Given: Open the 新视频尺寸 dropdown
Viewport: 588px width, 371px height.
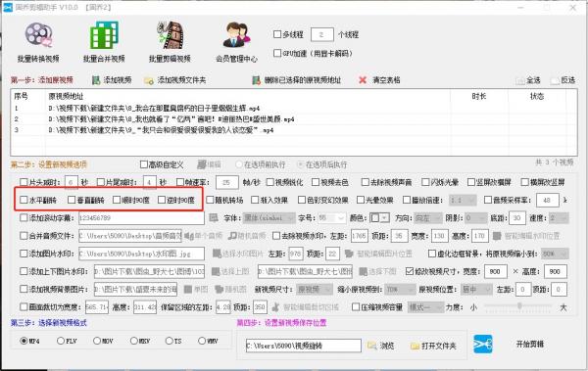Looking at the screenshot, I should (x=315, y=290).
